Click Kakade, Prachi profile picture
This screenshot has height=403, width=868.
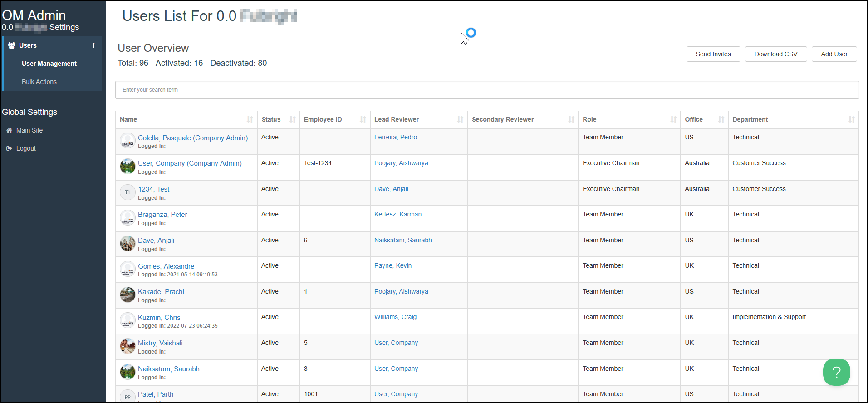pyautogui.click(x=128, y=295)
